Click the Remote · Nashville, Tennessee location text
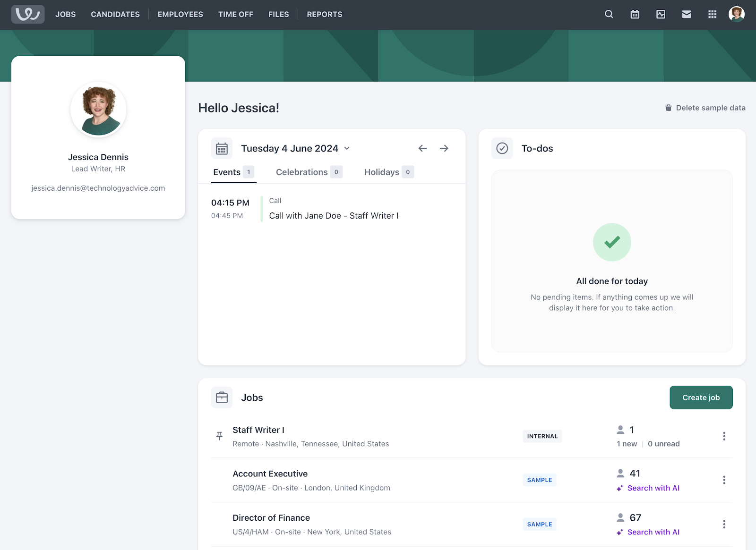 pos(311,444)
